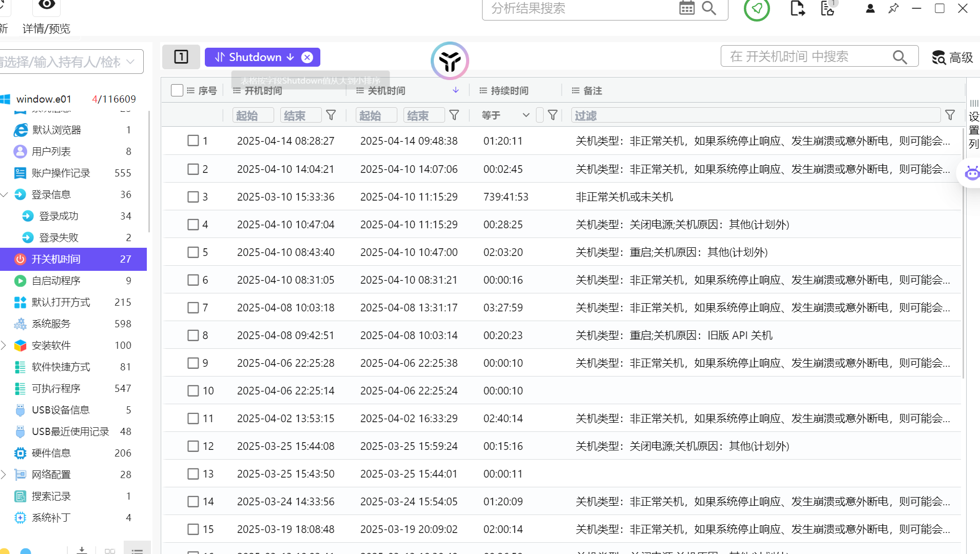Check row 5 checkbox
The height and width of the screenshot is (554, 980).
tap(193, 252)
